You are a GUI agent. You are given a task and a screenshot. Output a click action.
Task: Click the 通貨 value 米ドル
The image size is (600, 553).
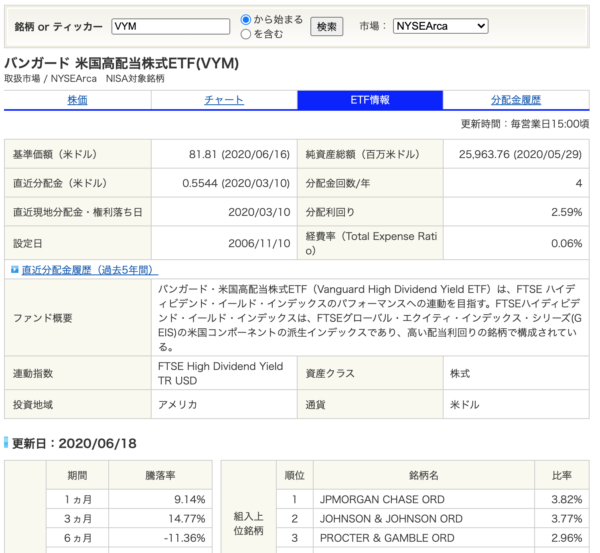coord(465,405)
